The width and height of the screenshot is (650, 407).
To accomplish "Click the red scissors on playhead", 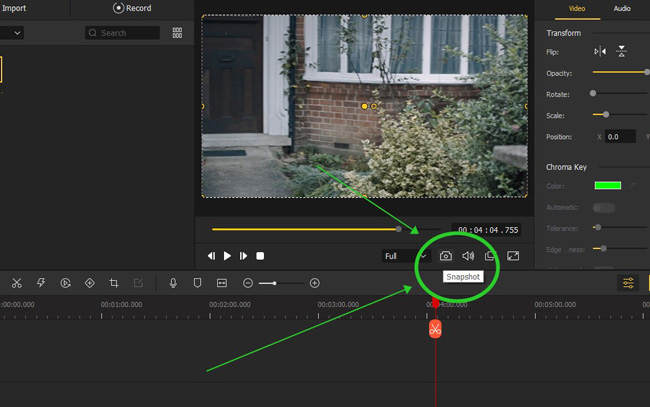I will [435, 329].
